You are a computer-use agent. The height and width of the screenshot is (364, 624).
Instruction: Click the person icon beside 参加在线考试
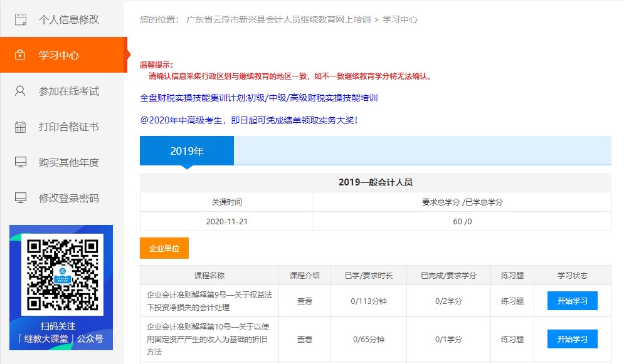[x=19, y=90]
